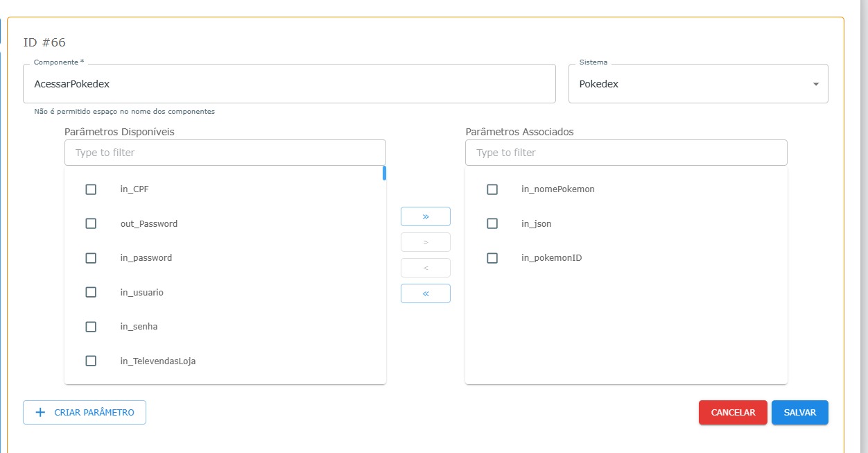Focus the Componente name field
The height and width of the screenshot is (453, 868).
tap(289, 84)
